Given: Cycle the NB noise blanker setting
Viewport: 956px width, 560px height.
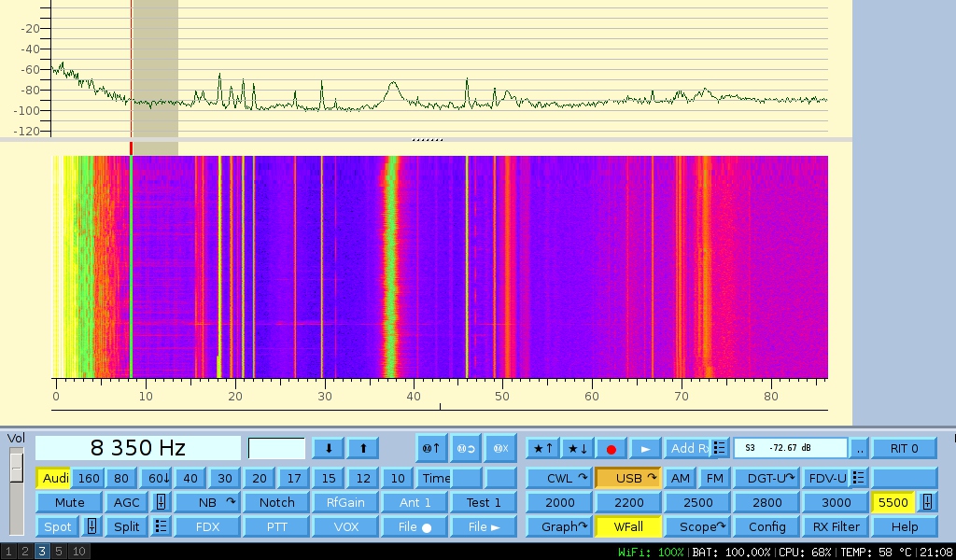Looking at the screenshot, I should [x=207, y=502].
